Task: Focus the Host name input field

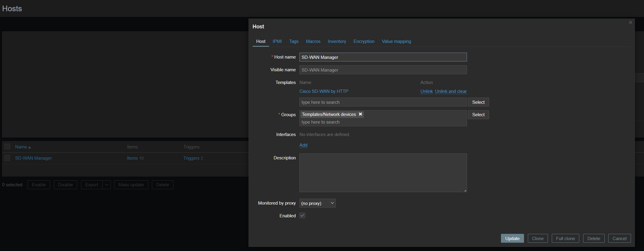Action: pyautogui.click(x=383, y=57)
